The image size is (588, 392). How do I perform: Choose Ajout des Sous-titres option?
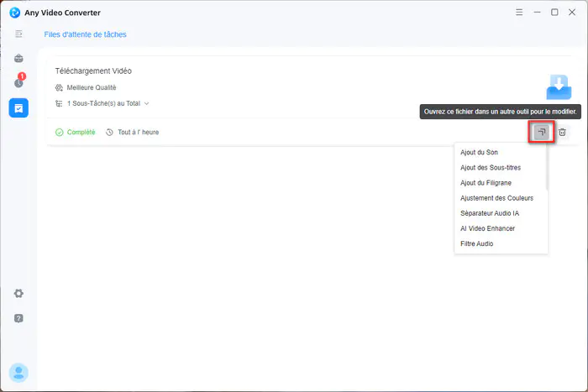[490, 168]
